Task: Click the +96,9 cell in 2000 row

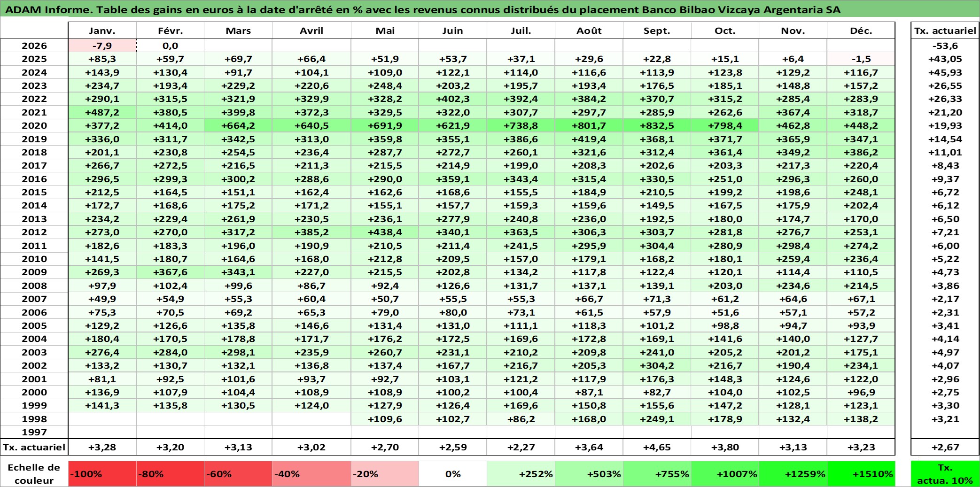Action: (861, 392)
